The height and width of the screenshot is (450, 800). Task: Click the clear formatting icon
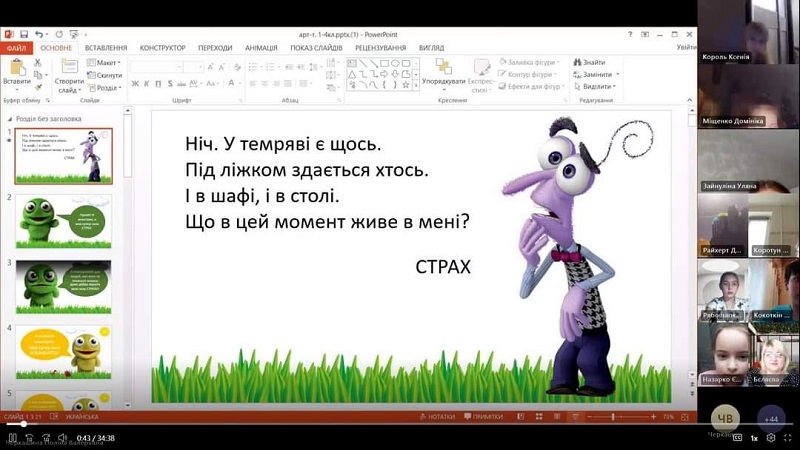coord(237,67)
